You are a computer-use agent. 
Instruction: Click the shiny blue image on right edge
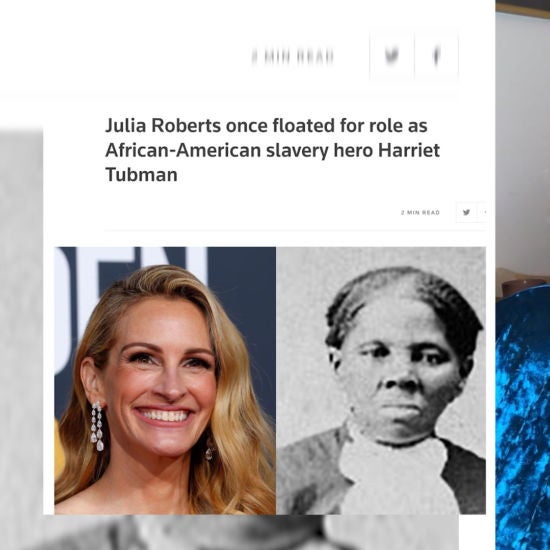[x=523, y=417]
